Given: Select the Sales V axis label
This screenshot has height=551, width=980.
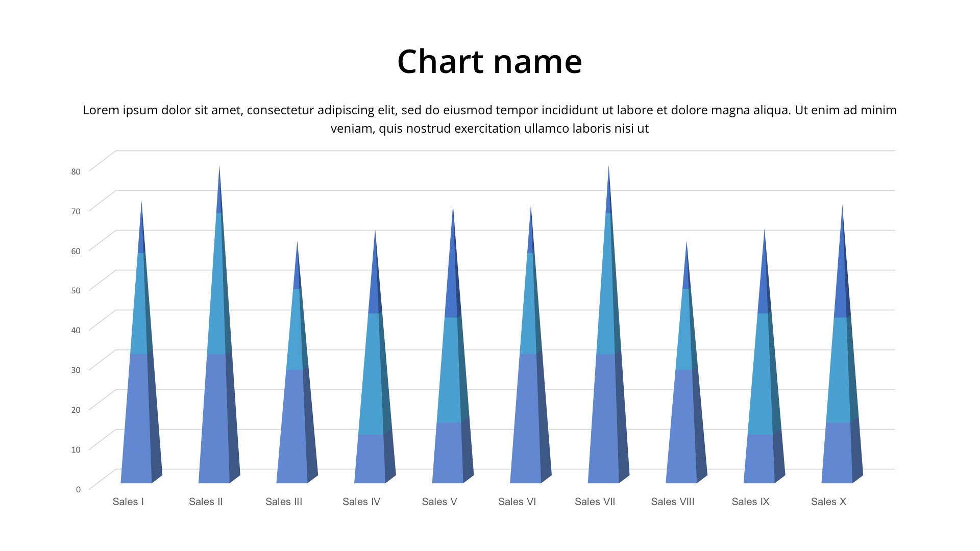Looking at the screenshot, I should 439,502.
